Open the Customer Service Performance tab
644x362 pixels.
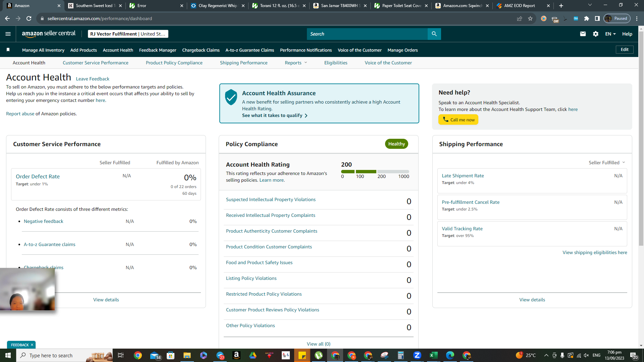pyautogui.click(x=96, y=63)
